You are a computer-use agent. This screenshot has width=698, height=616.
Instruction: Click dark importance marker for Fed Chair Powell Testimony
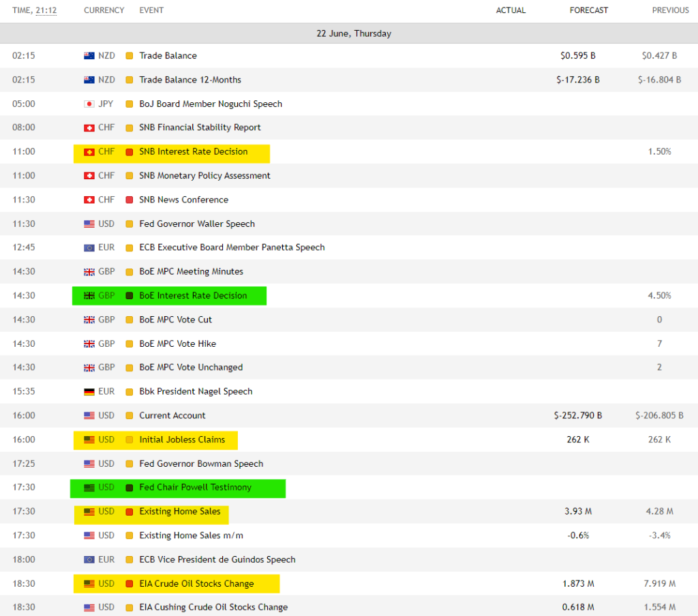click(129, 488)
